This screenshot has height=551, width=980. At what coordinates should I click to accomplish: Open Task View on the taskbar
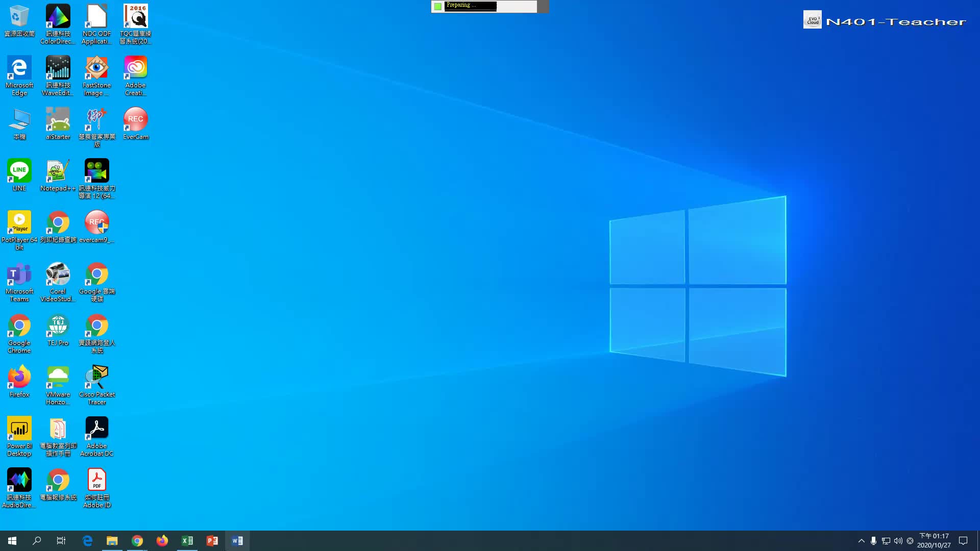[x=61, y=541]
